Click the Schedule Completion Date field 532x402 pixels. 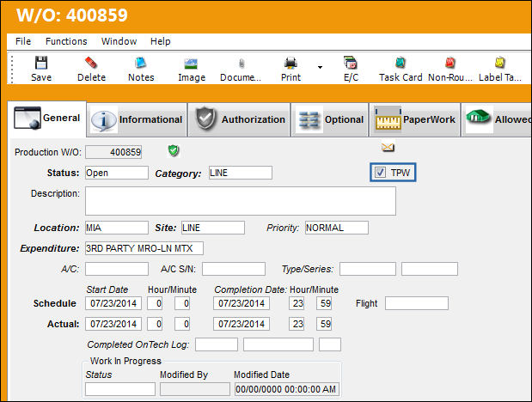click(242, 303)
